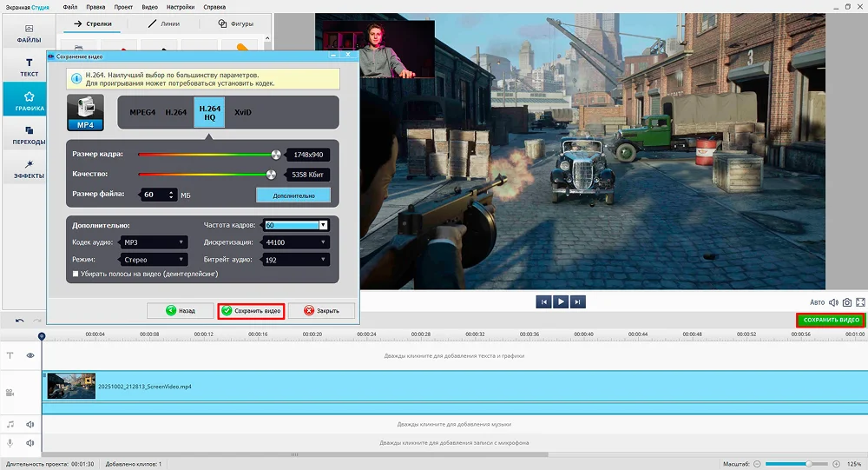This screenshot has height=470, width=868.
Task: Click the Назад button
Action: (x=180, y=311)
